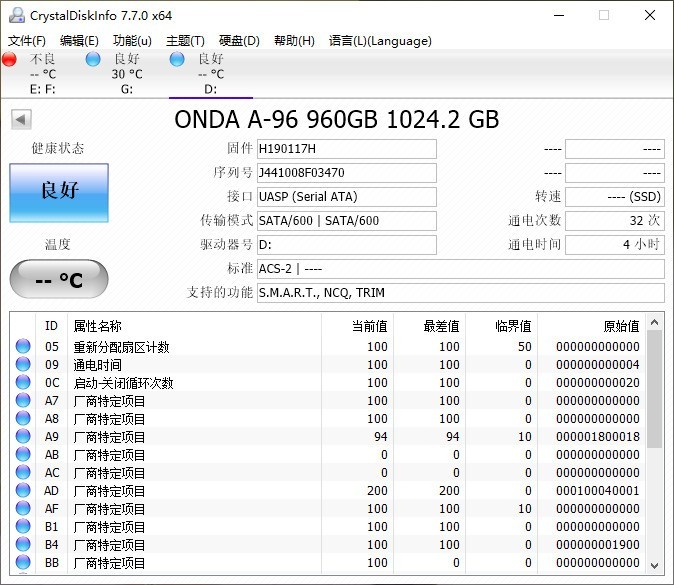Click the 当前值 column header
This screenshot has height=585, width=674.
[x=370, y=326]
